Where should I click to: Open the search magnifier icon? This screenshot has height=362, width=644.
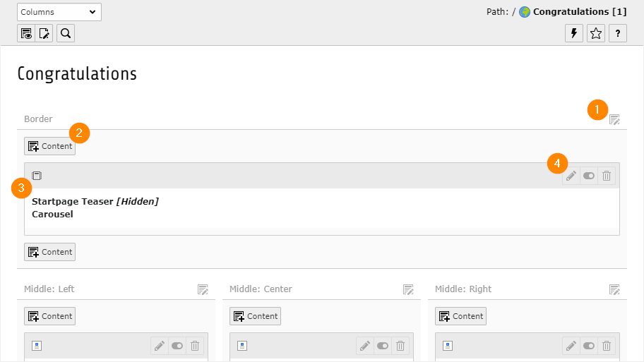click(66, 33)
